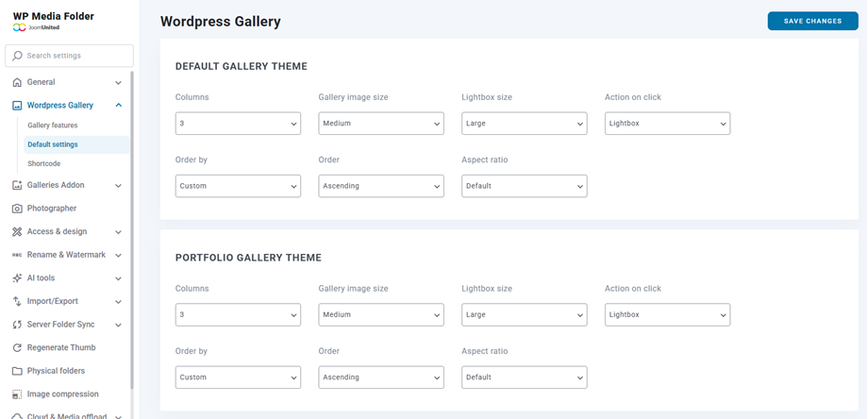Click the Galleries Addon icon
868x419 pixels.
point(17,185)
